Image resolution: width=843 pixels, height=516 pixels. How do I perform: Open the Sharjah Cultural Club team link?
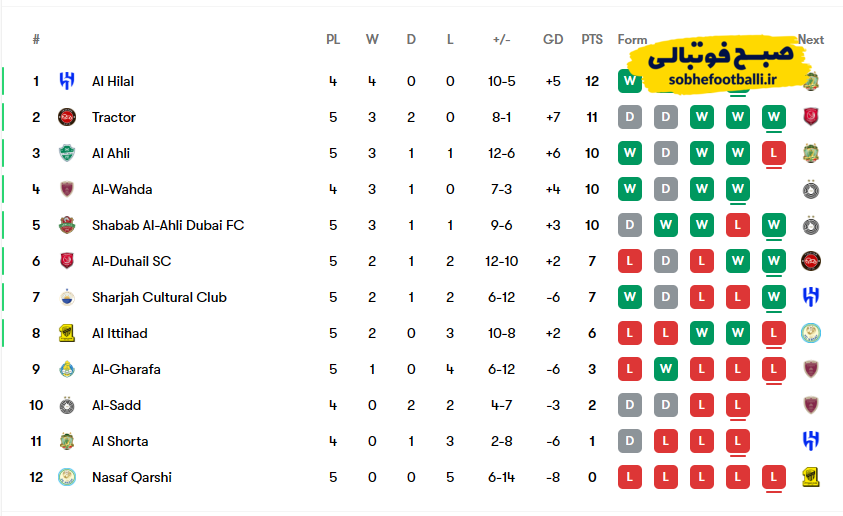[x=159, y=297]
